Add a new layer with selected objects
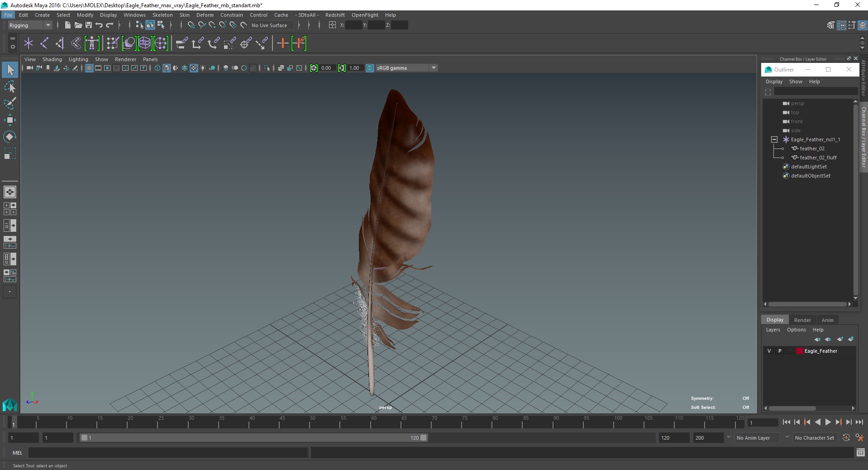This screenshot has width=868, height=470. pos(851,339)
